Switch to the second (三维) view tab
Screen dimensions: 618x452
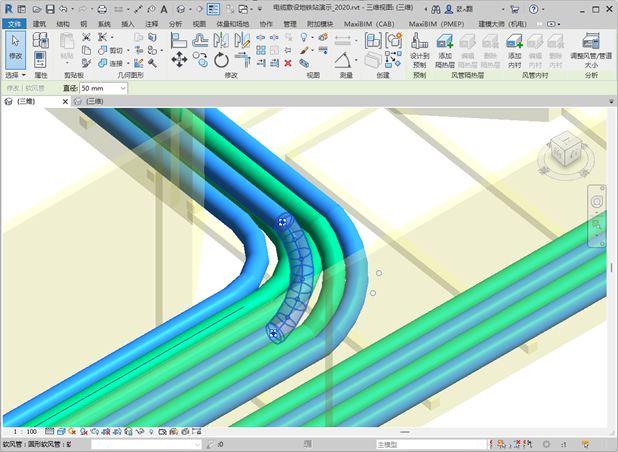(x=93, y=102)
